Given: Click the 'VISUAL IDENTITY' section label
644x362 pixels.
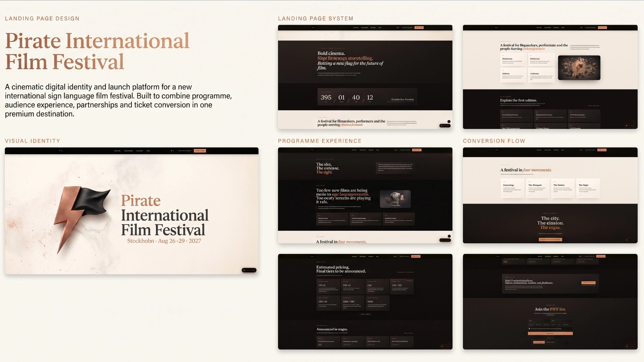Looking at the screenshot, I should [x=33, y=141].
